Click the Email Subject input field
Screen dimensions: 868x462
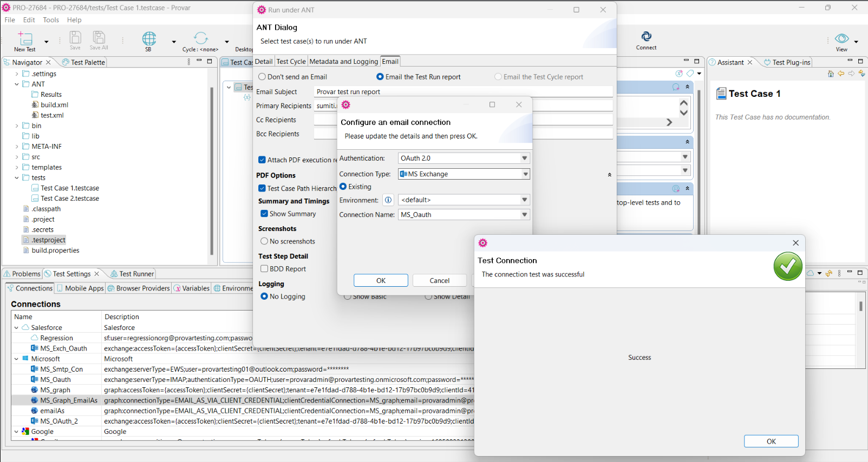click(x=463, y=91)
